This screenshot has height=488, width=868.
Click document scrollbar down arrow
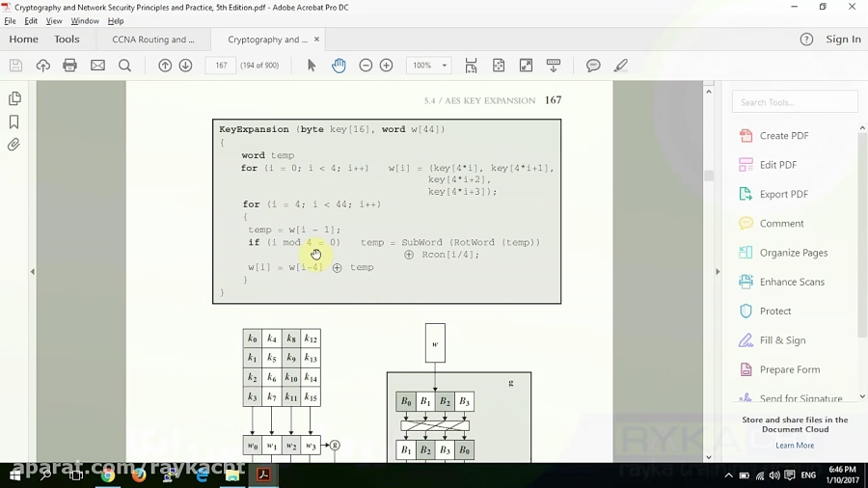tap(709, 457)
